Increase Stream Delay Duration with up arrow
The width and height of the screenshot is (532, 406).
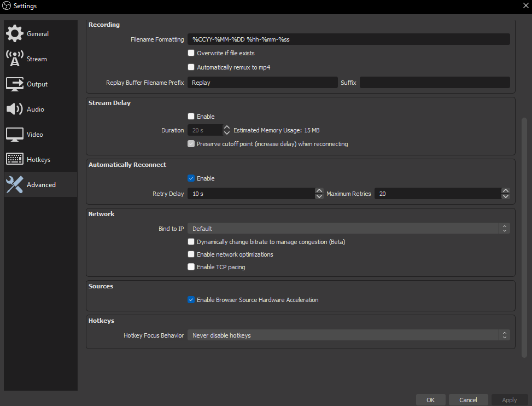pyautogui.click(x=227, y=127)
